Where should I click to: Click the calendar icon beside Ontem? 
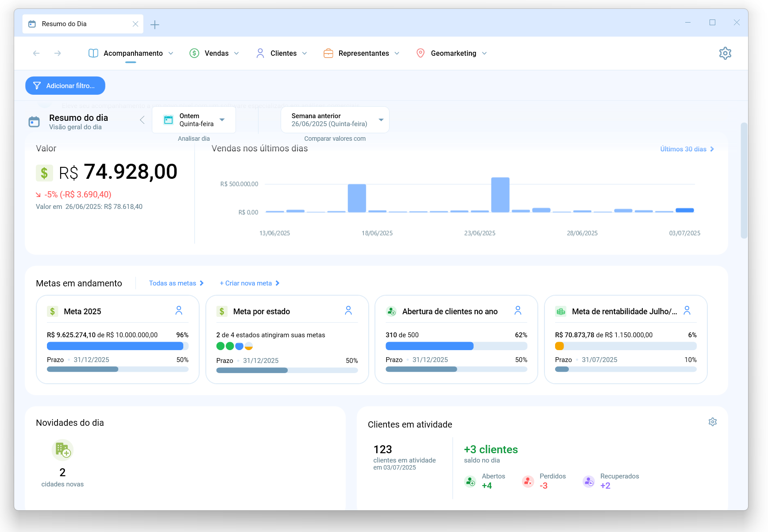(x=168, y=120)
